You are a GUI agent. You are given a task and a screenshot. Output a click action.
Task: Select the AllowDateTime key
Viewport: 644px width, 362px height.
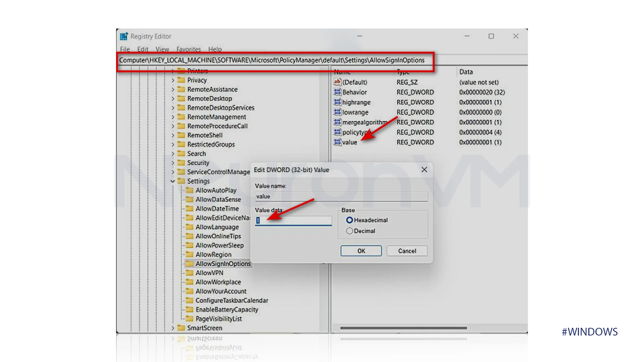click(217, 208)
